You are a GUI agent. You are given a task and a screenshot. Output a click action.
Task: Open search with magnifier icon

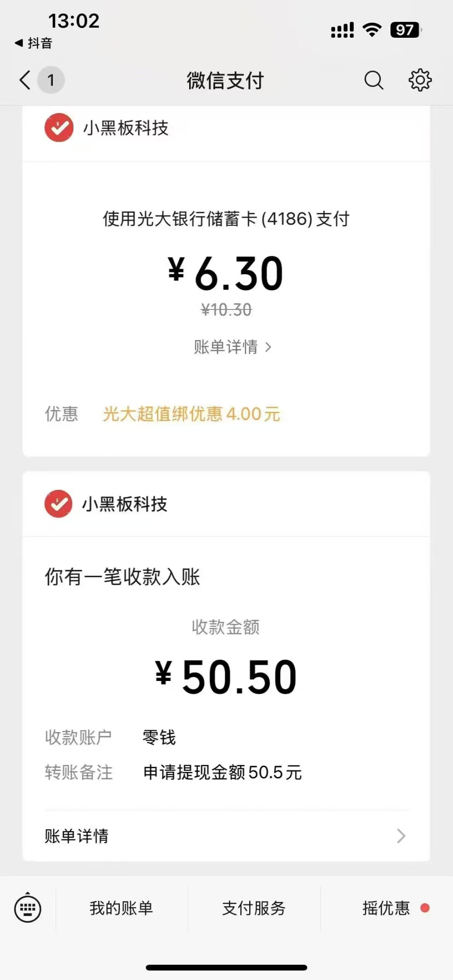coord(374,80)
